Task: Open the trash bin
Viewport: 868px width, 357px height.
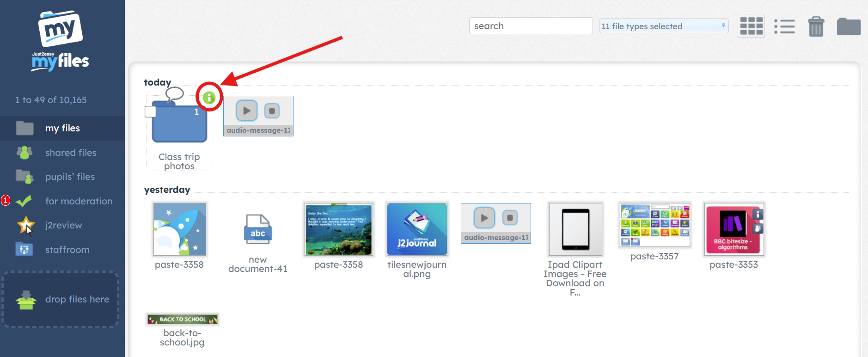Action: click(816, 26)
